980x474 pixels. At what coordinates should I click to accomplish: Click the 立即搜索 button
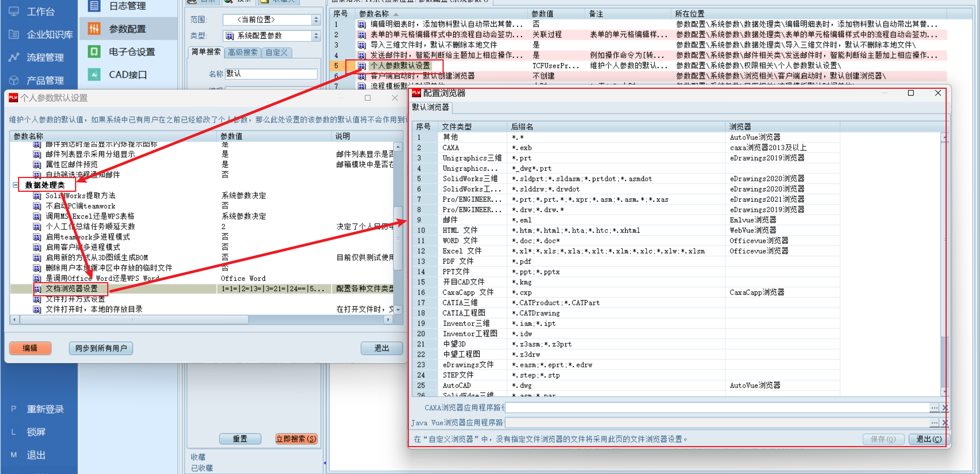coord(296,439)
